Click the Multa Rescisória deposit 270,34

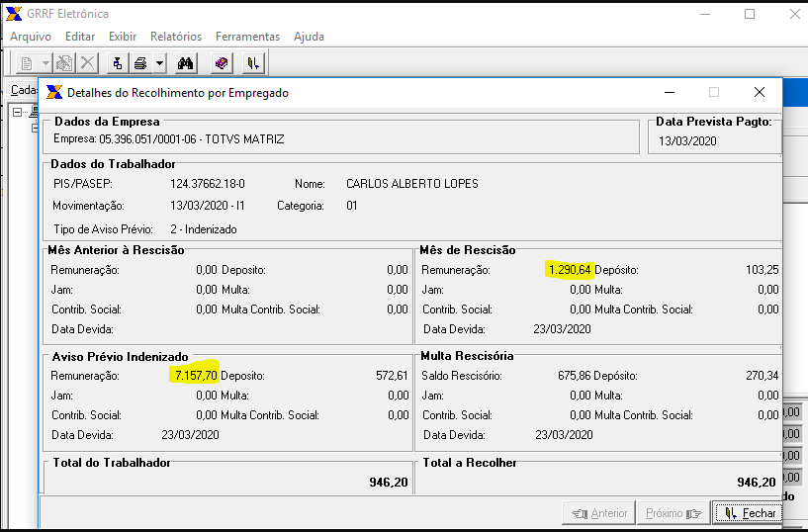pos(763,376)
